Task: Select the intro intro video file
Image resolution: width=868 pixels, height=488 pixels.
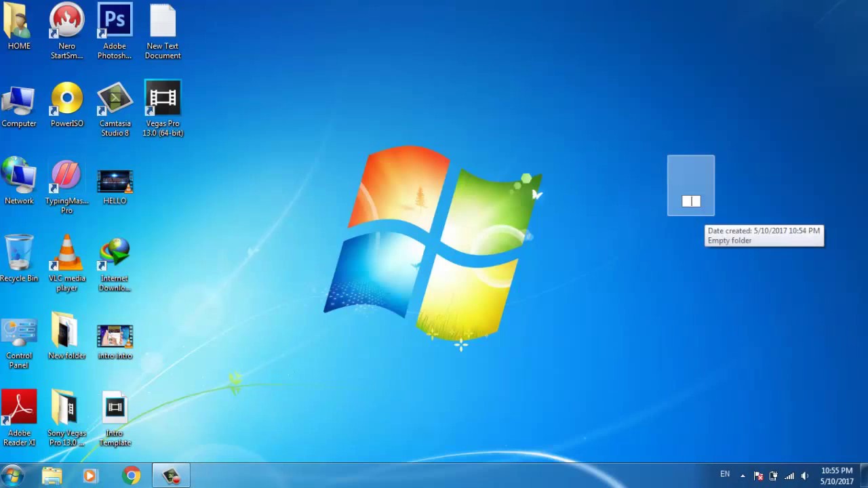Action: [115, 342]
